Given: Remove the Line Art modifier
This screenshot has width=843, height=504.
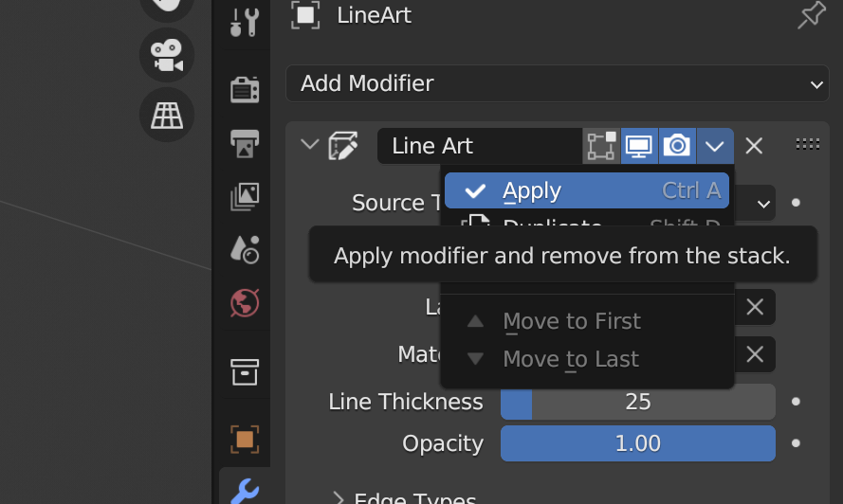Looking at the screenshot, I should (754, 146).
